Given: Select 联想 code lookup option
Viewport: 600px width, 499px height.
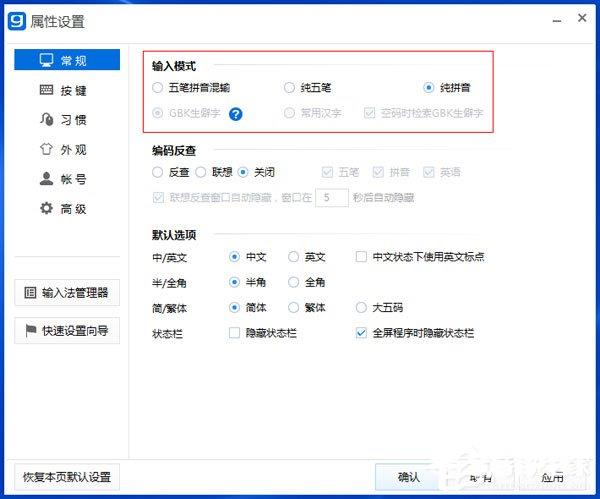Looking at the screenshot, I should 201,172.
